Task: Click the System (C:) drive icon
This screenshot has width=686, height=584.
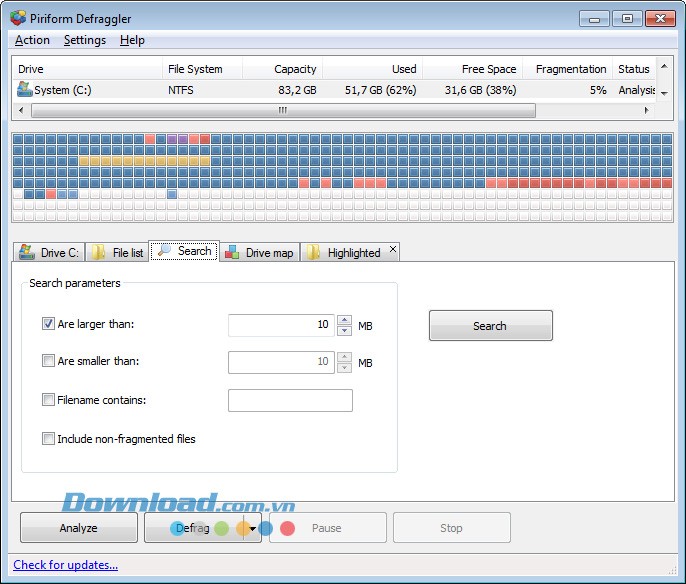Action: tap(25, 90)
